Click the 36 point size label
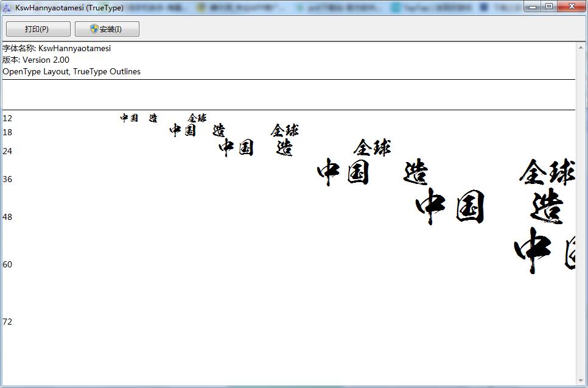 pyautogui.click(x=7, y=179)
